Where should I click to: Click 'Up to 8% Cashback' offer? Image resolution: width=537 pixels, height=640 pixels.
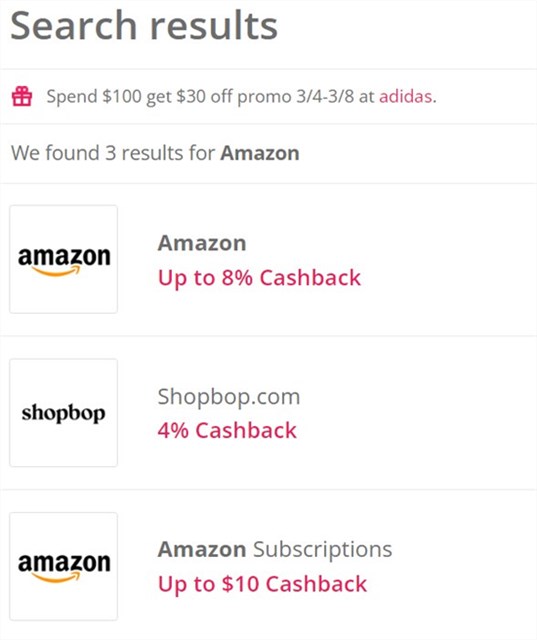(259, 278)
